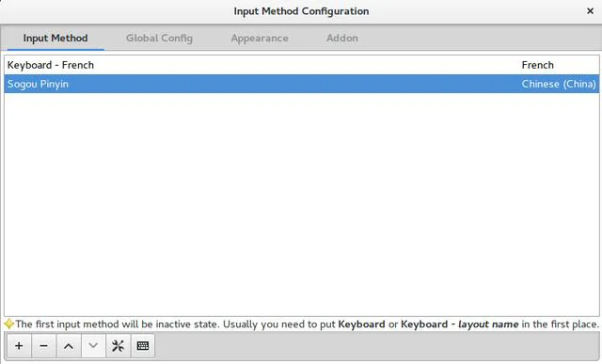Click the italic 'layout name' text in the hint
This screenshot has height=364, width=602.
point(488,324)
